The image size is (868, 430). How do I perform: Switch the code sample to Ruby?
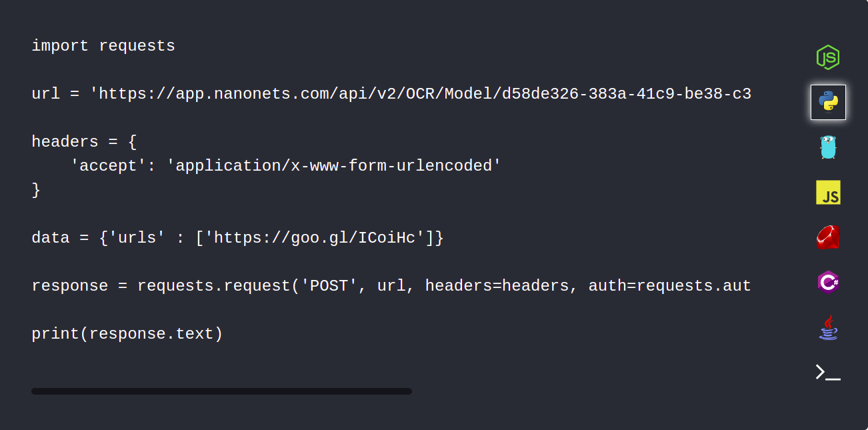(828, 237)
